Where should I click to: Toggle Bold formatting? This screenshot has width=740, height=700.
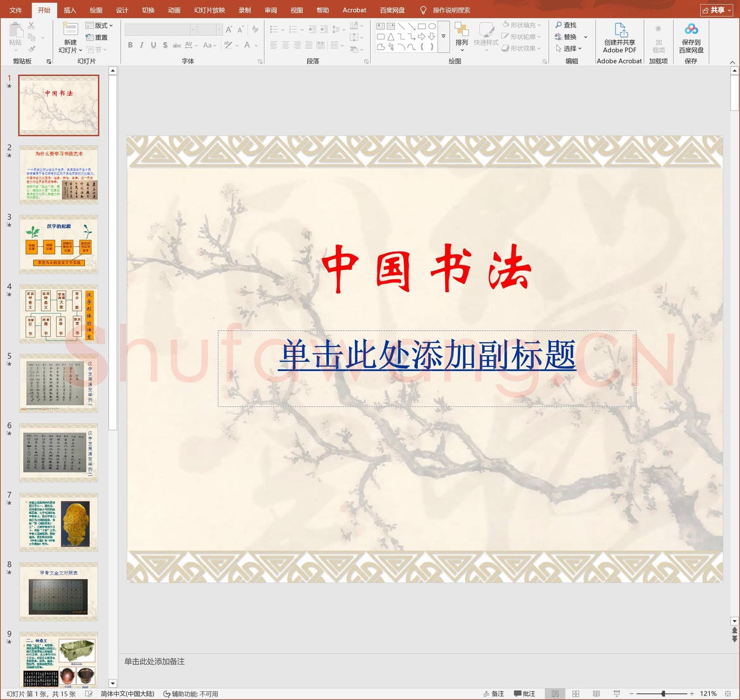(130, 45)
